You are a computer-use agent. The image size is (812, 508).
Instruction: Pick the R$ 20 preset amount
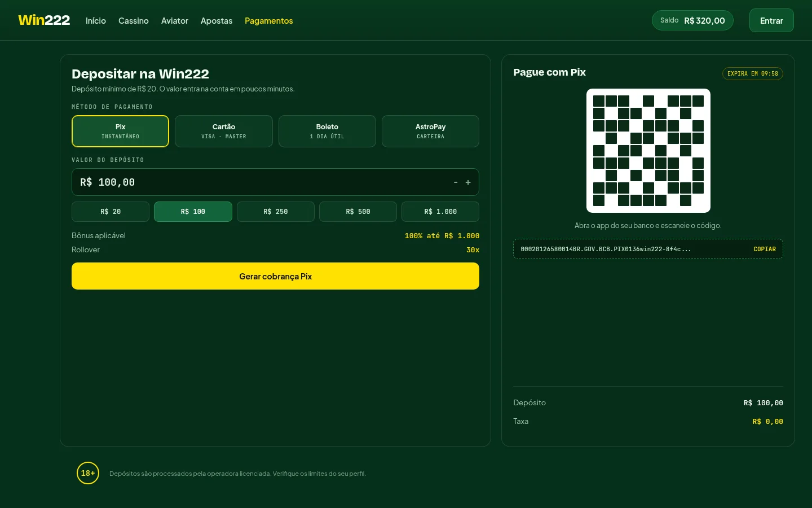pyautogui.click(x=111, y=212)
